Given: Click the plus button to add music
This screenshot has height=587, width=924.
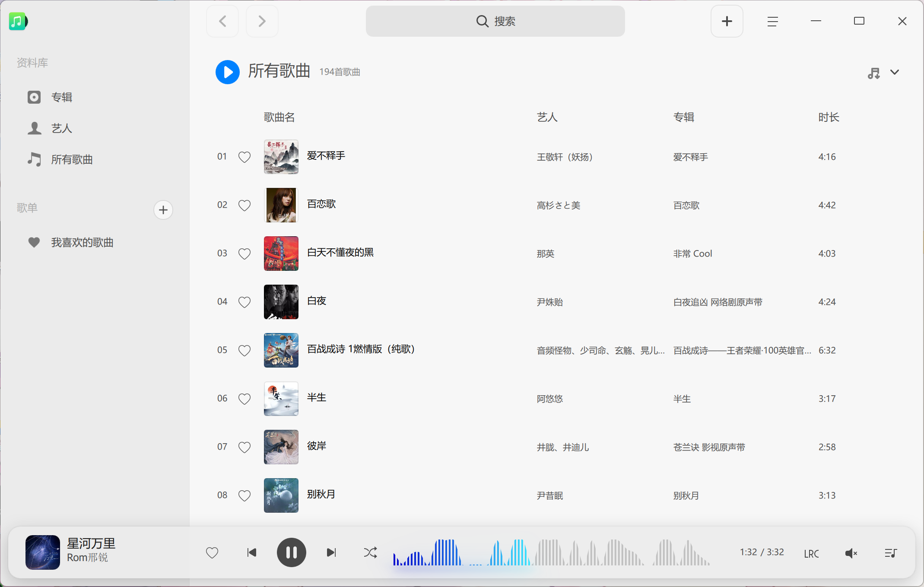Looking at the screenshot, I should [x=727, y=21].
